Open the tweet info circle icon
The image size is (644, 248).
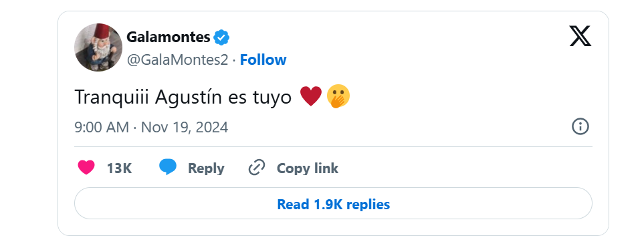pyautogui.click(x=580, y=126)
